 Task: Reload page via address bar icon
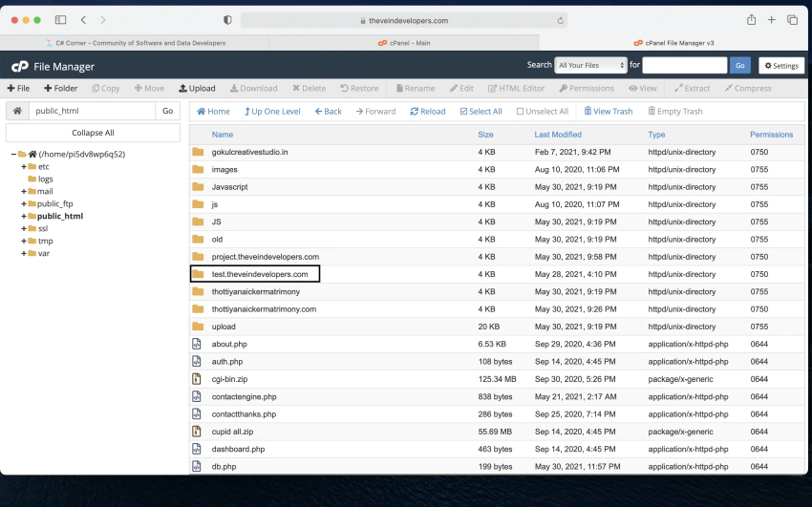(561, 21)
